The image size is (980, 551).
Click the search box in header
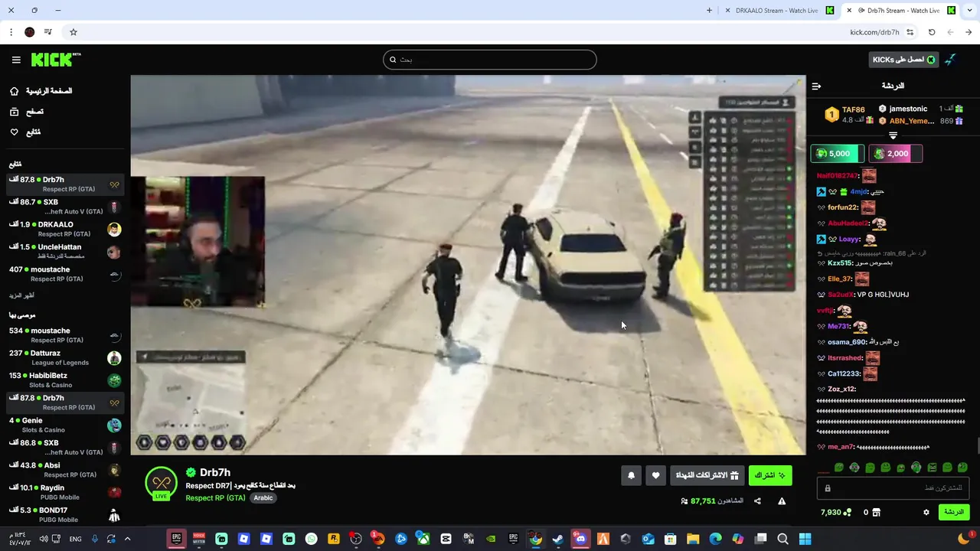coord(490,60)
